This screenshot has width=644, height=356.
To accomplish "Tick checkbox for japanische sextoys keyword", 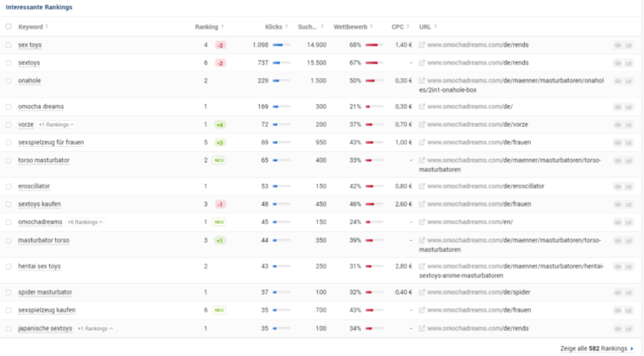I will pyautogui.click(x=8, y=329).
